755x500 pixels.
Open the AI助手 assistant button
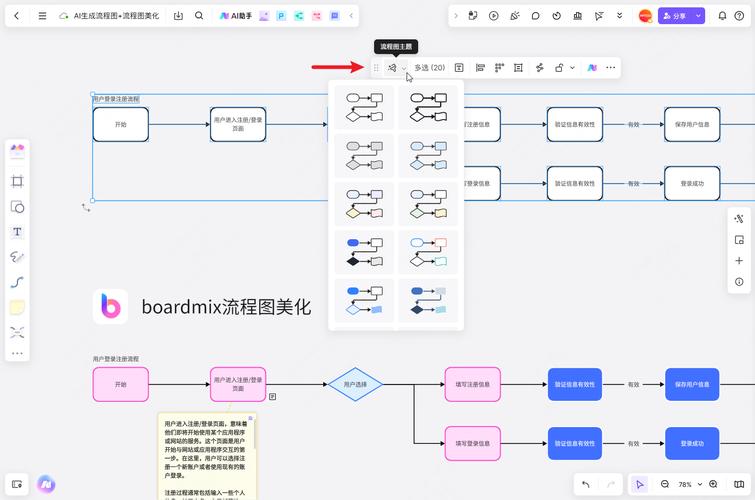coord(235,16)
